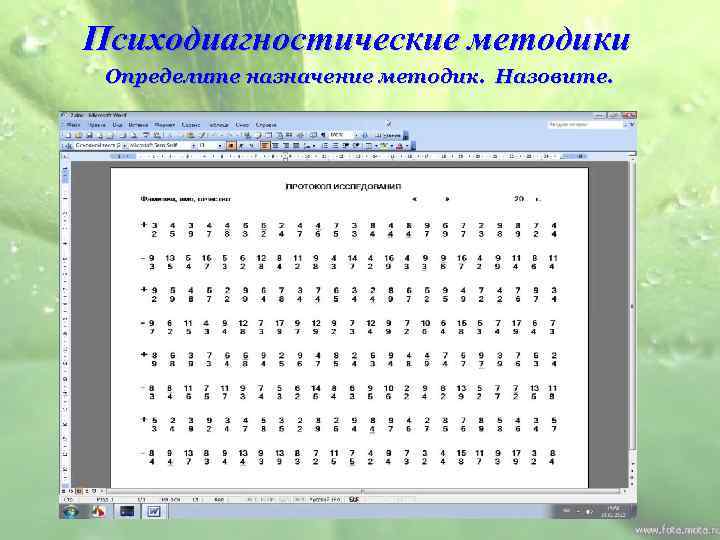
Task: Open the Zoom percentage dropdown
Action: 357,135
